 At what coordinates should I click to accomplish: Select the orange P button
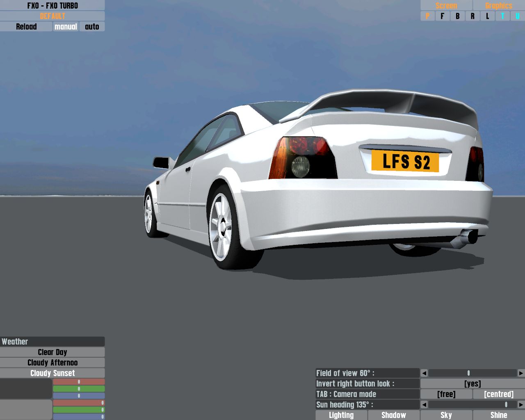[427, 16]
